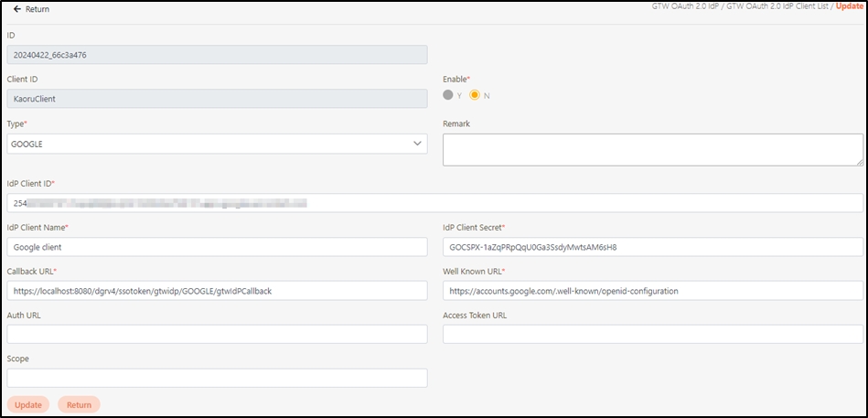Click the empty Scope input field
868x418 pixels.
tap(216, 378)
